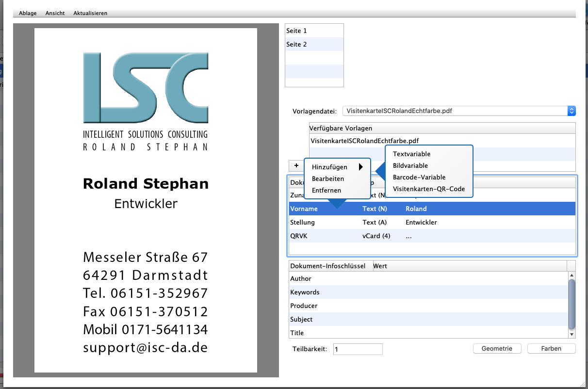Click the 'vCard (4)' type cell
This screenshot has width=588, height=389.
tap(376, 236)
